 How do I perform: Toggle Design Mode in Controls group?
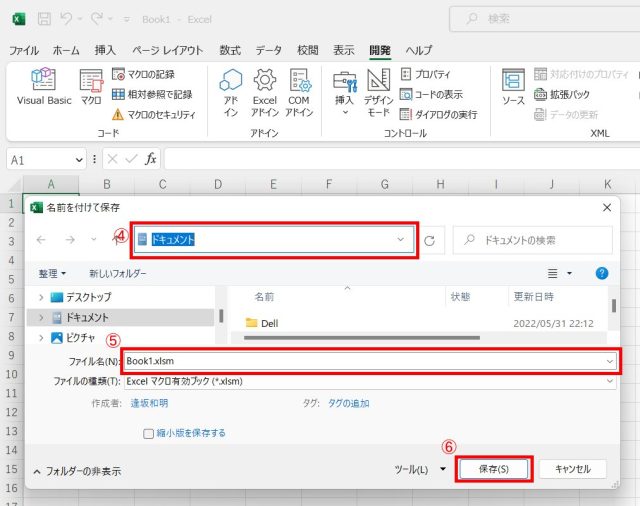click(x=378, y=92)
